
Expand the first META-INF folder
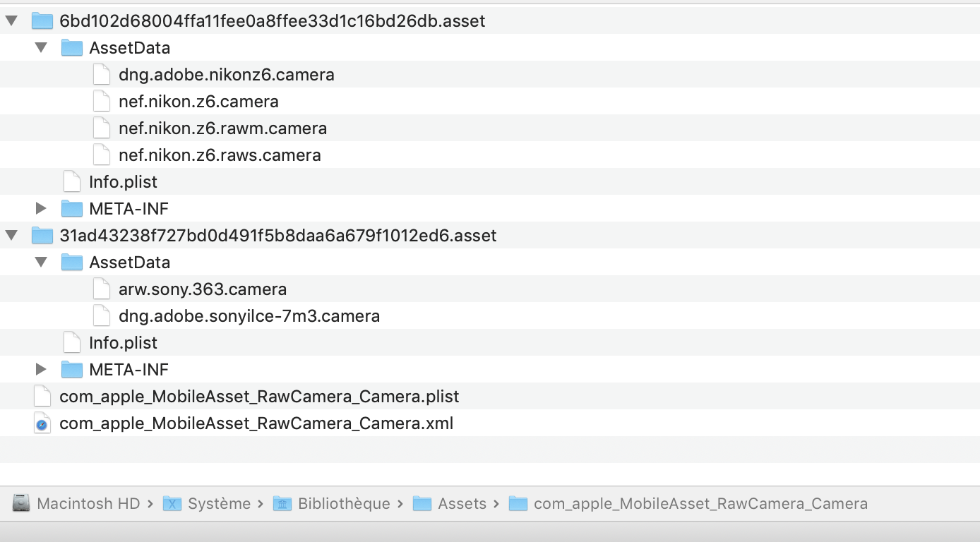(x=41, y=209)
